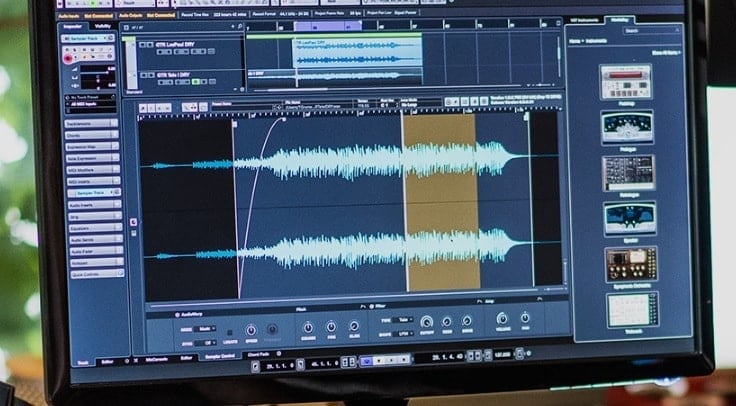
Task: Click the highlighted blue button in the transport bar
Action: [367, 360]
